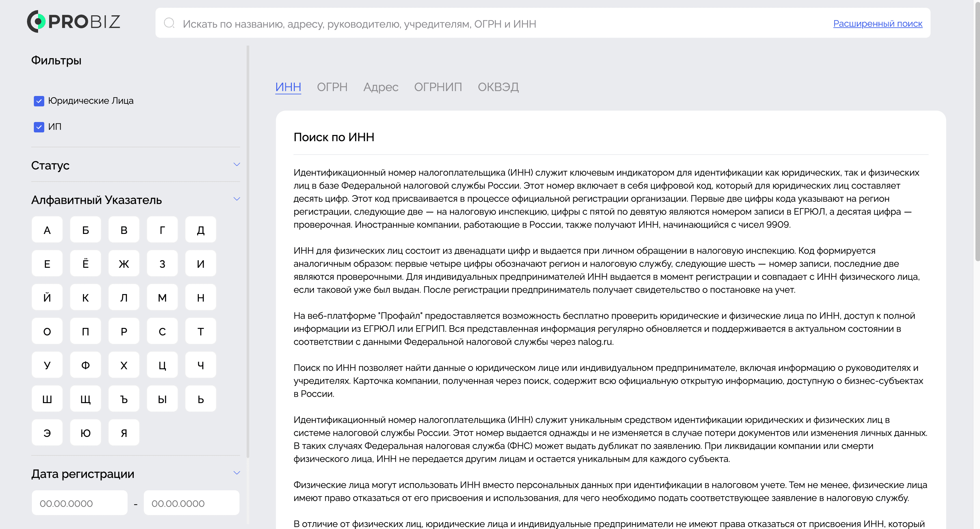980x529 pixels.
Task: Pick letter Ж in alphabet index
Action: click(124, 264)
